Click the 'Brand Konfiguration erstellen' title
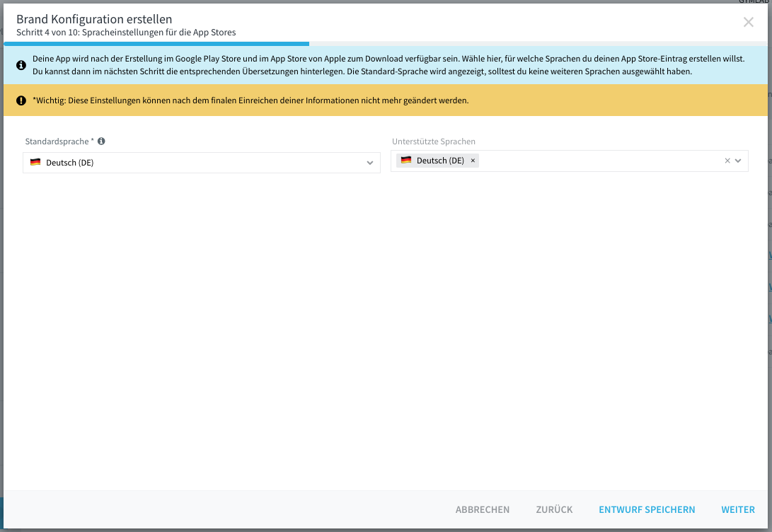Viewport: 772px width, 532px height. (95, 19)
